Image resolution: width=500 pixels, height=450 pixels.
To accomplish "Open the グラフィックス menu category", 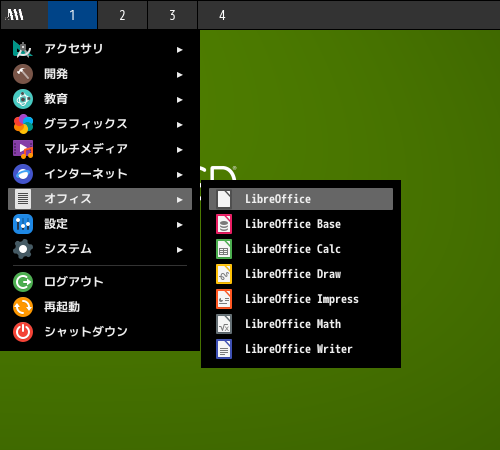I will click(x=100, y=124).
